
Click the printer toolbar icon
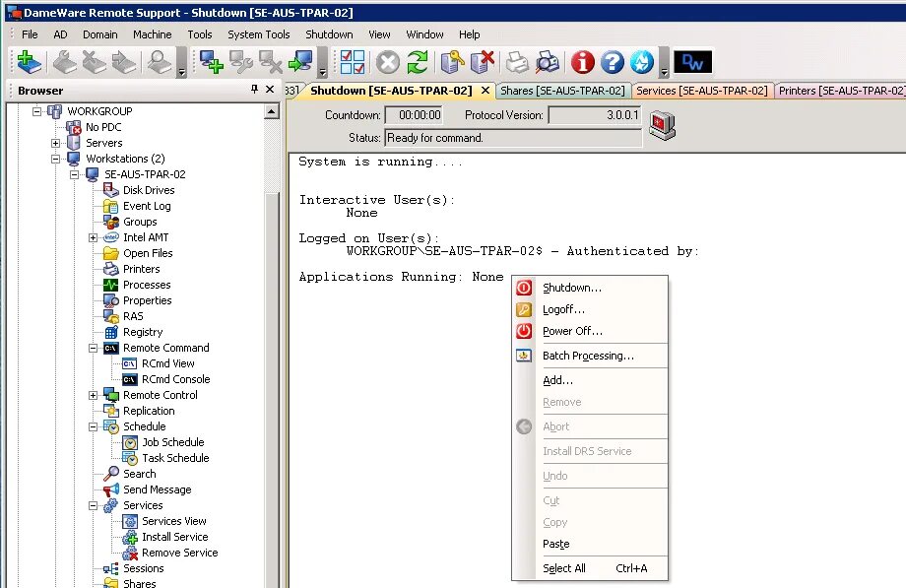(x=517, y=62)
